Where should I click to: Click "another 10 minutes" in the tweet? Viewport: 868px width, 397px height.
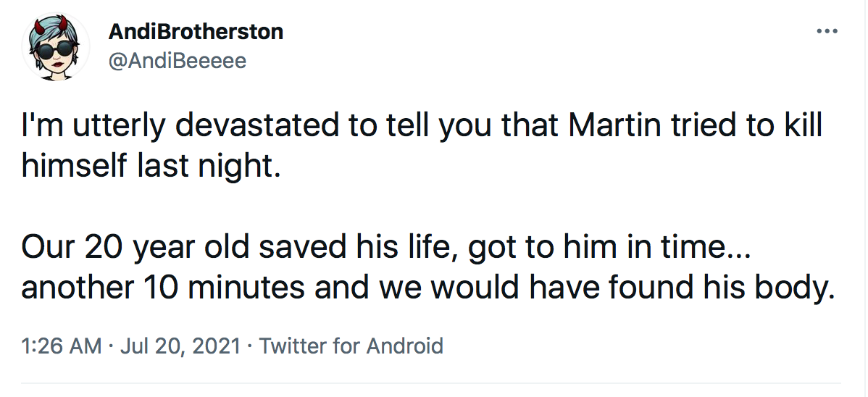click(163, 288)
